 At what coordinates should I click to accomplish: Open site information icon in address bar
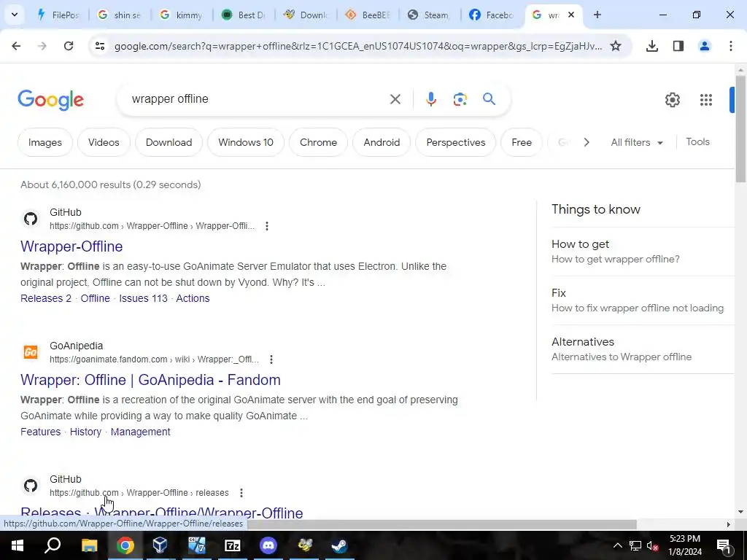click(100, 46)
